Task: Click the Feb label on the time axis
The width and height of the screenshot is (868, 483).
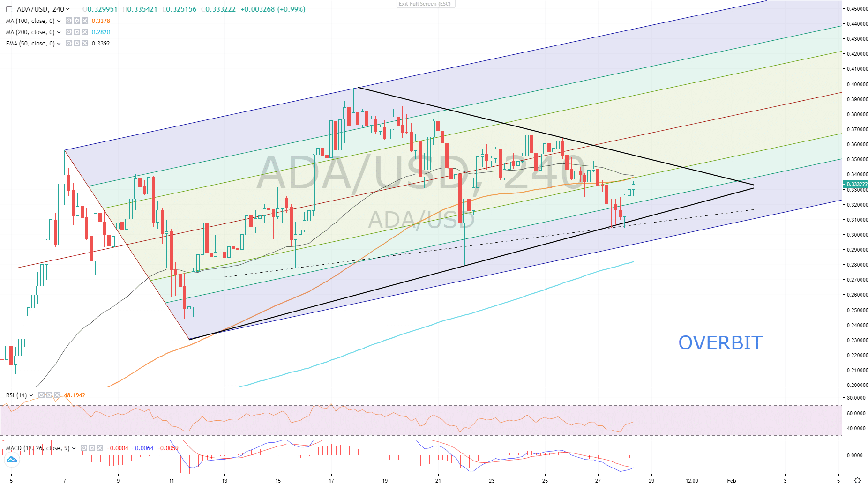Action: coord(732,480)
